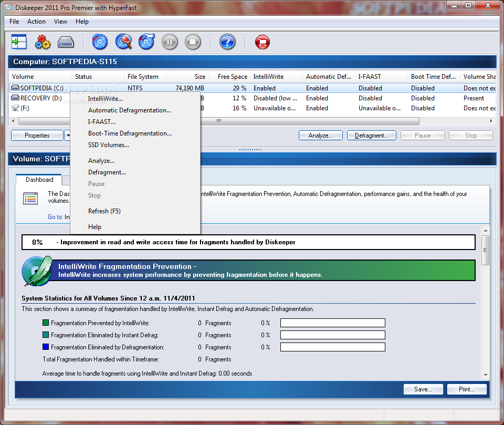
Task: Sort by the File System column header
Action: pos(145,77)
